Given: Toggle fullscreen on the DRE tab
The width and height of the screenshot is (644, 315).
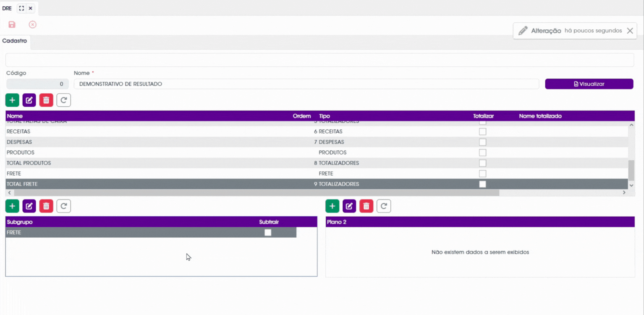Looking at the screenshot, I should [21, 8].
